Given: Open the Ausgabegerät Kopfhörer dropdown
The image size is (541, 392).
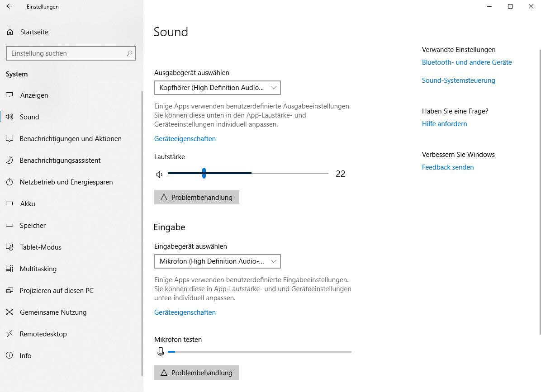Looking at the screenshot, I should 217,88.
